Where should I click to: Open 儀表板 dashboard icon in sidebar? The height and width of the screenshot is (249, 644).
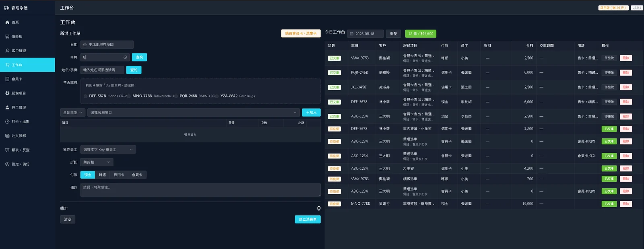(x=7, y=37)
